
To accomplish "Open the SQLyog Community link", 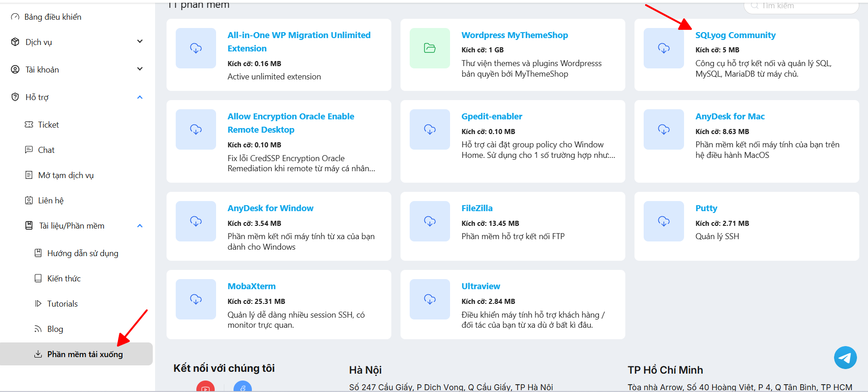I will pos(735,35).
